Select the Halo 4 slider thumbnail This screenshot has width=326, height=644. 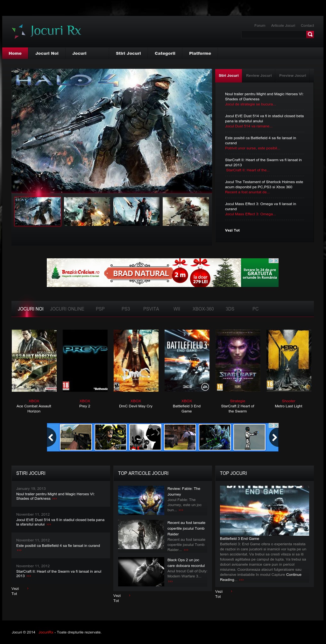pyautogui.click(x=38, y=211)
